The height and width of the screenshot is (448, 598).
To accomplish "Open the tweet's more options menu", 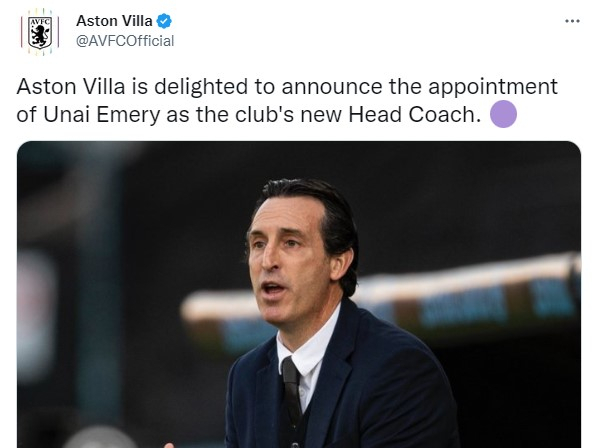I will click(572, 21).
